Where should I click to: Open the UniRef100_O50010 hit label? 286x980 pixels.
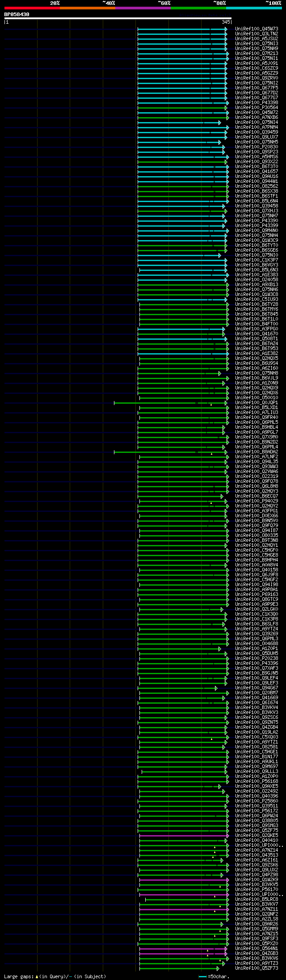[x=257, y=398]
